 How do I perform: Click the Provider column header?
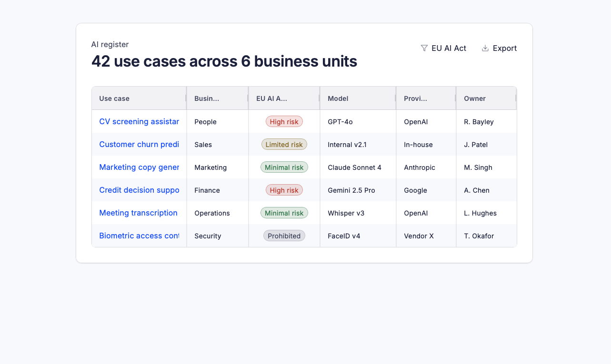426,98
